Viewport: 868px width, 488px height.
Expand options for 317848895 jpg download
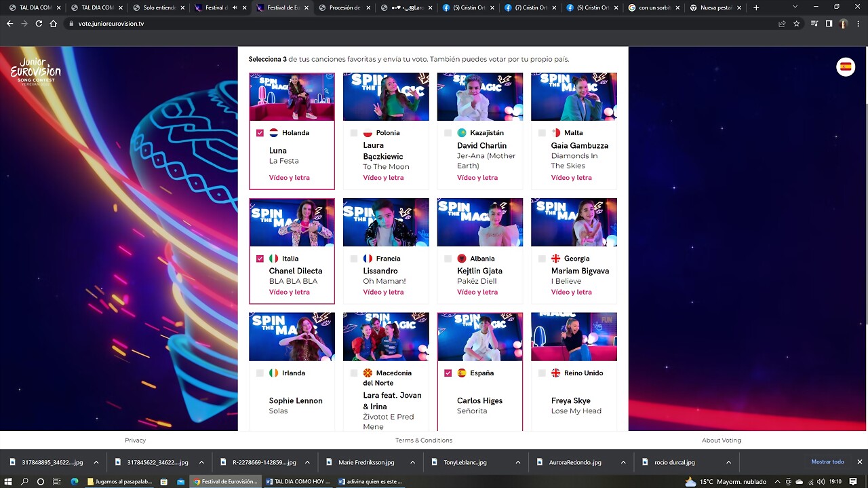(96, 462)
